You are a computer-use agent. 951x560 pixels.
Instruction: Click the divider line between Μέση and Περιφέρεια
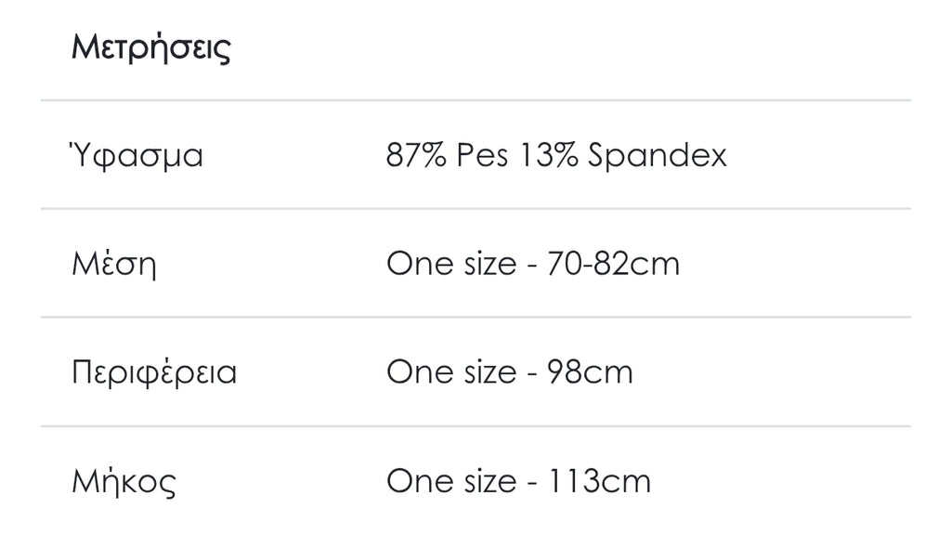point(475,318)
